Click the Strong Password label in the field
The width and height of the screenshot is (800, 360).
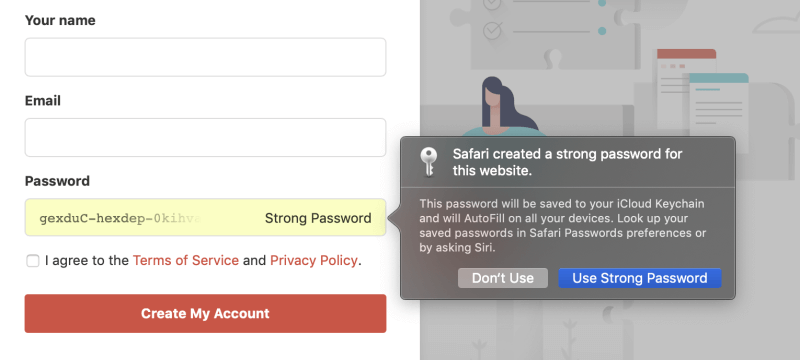coord(318,218)
